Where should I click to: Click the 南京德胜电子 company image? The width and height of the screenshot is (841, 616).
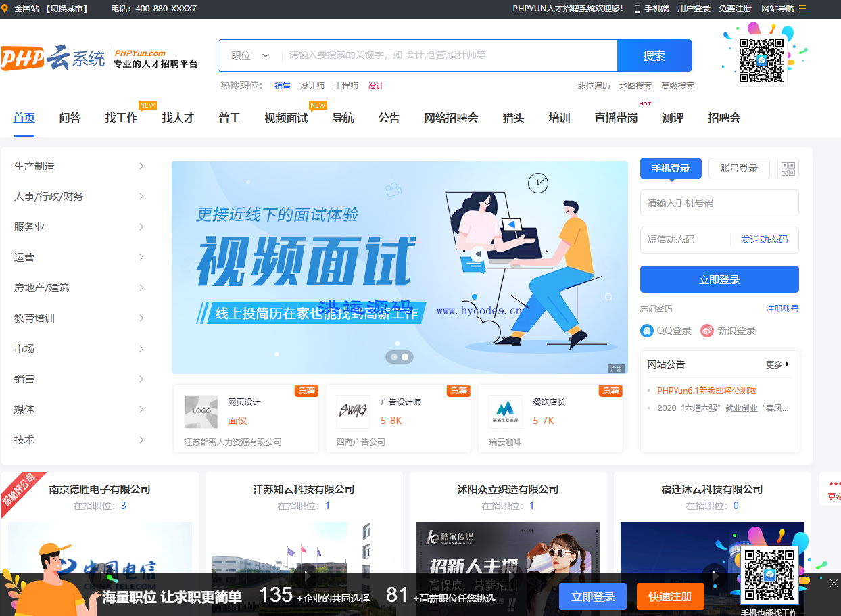[100, 568]
